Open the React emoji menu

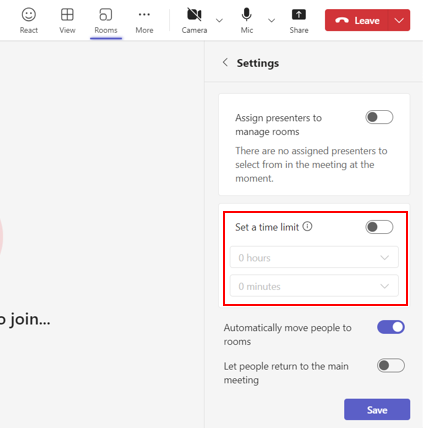[29, 21]
